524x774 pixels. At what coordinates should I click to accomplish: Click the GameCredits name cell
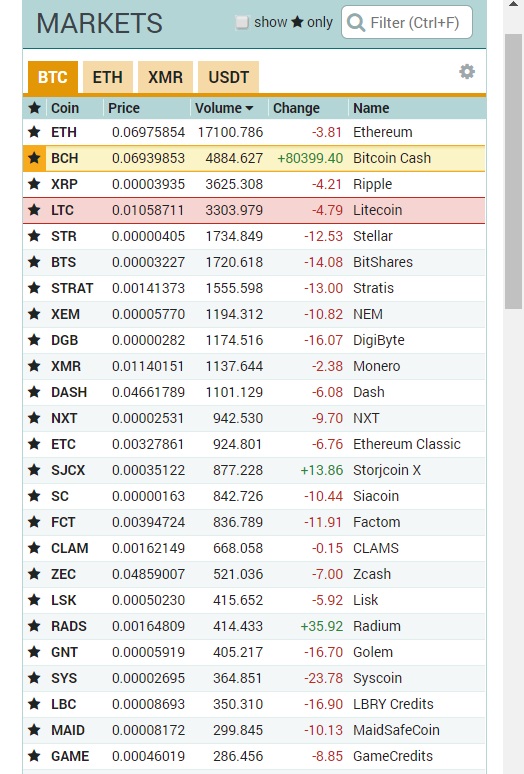[393, 756]
